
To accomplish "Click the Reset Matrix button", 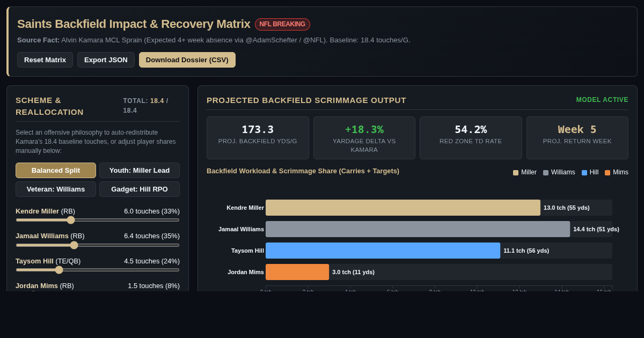I will (45, 60).
